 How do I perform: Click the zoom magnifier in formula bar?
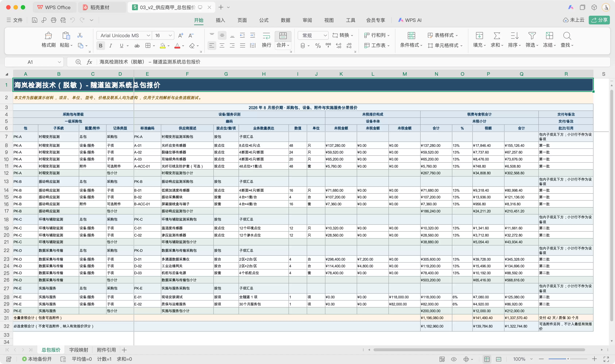[x=78, y=62]
